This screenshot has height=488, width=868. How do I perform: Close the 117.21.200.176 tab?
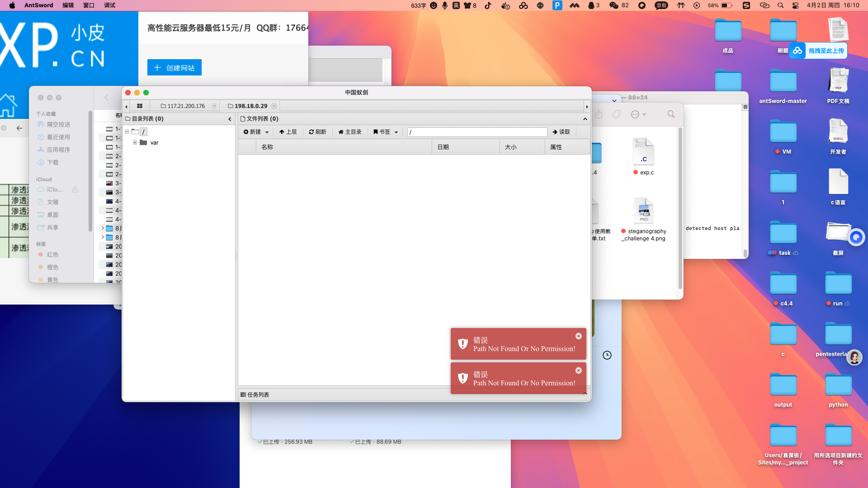pos(214,106)
